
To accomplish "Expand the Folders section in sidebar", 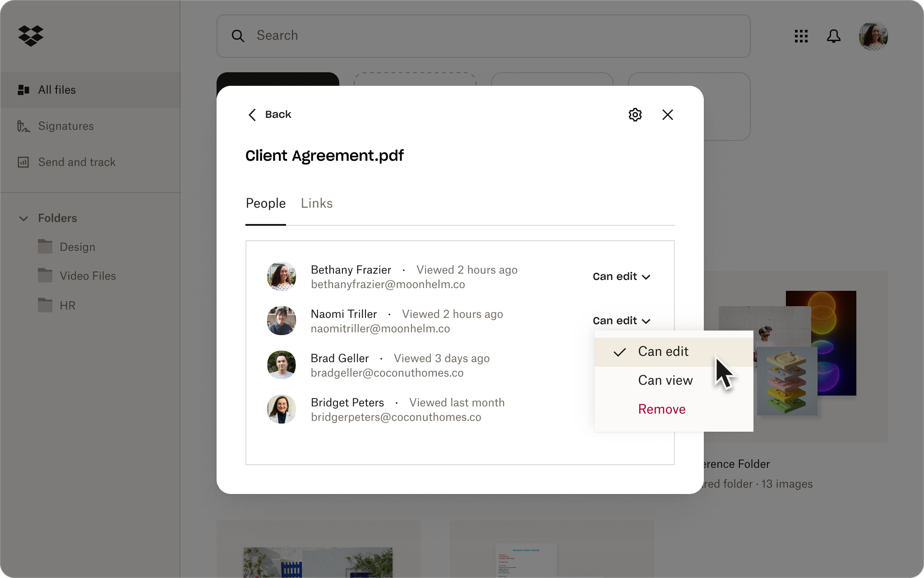I will click(23, 218).
